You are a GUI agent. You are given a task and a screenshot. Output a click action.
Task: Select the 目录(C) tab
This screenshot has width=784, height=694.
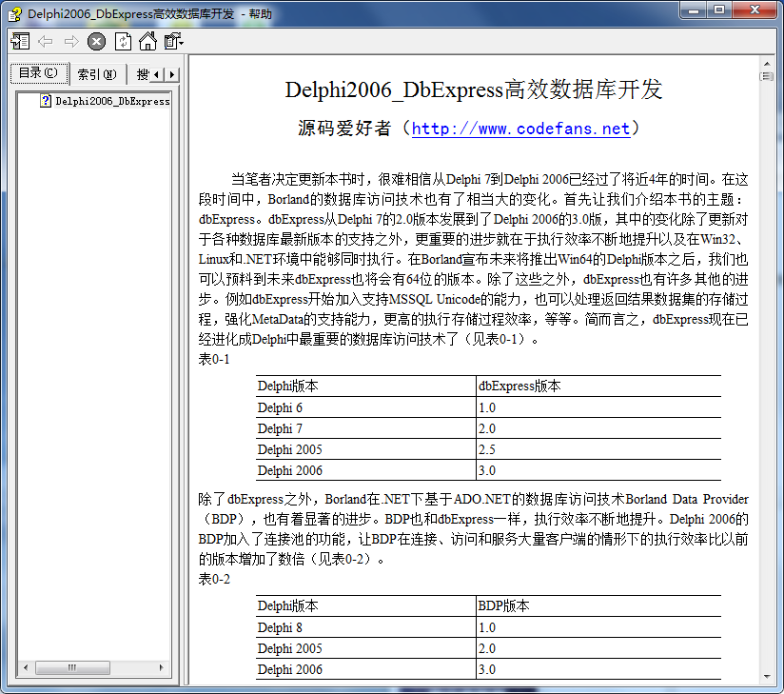coord(38,72)
